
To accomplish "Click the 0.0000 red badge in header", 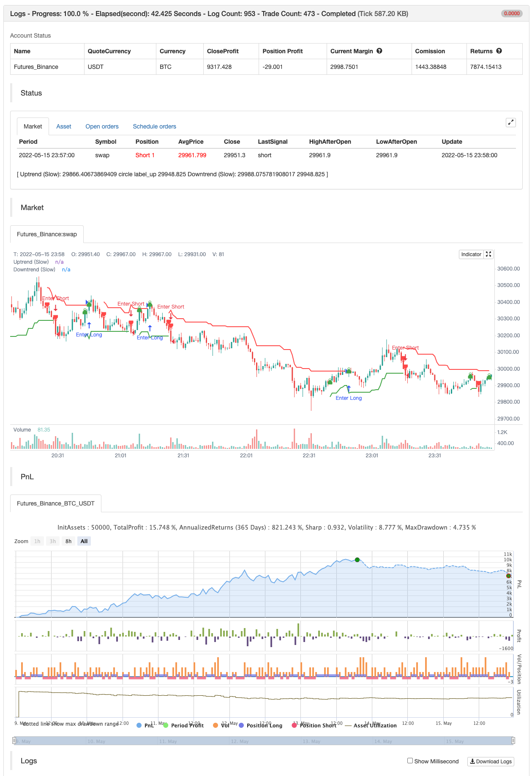I will tap(512, 14).
